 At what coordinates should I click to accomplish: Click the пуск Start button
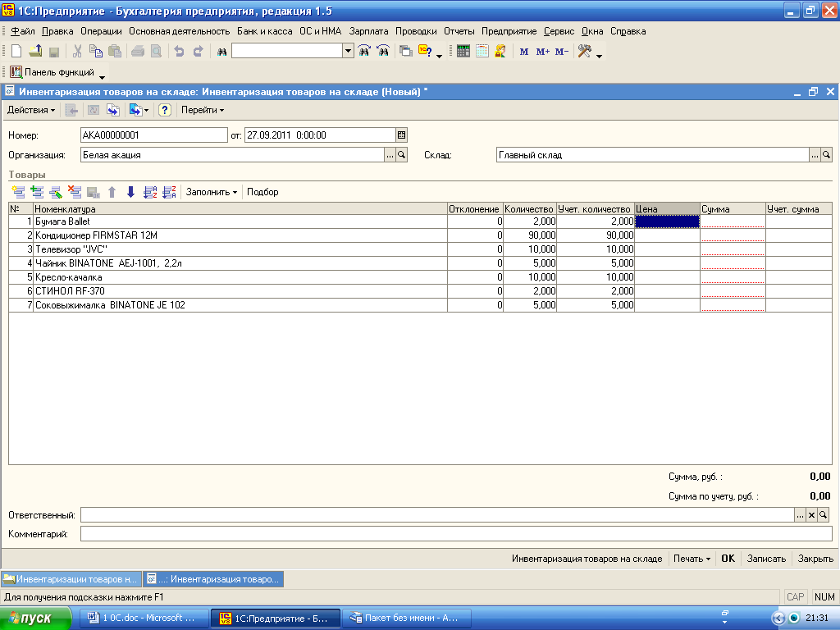click(x=35, y=619)
